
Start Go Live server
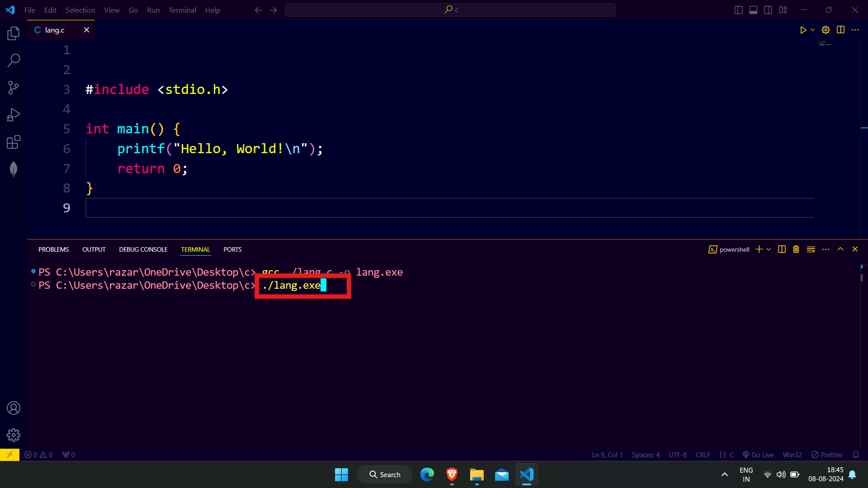[758, 455]
